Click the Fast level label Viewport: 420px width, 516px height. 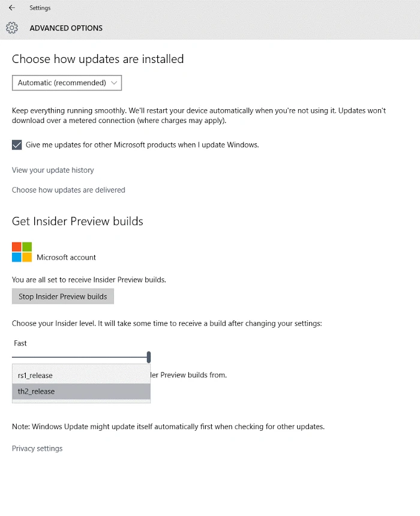pyautogui.click(x=20, y=343)
